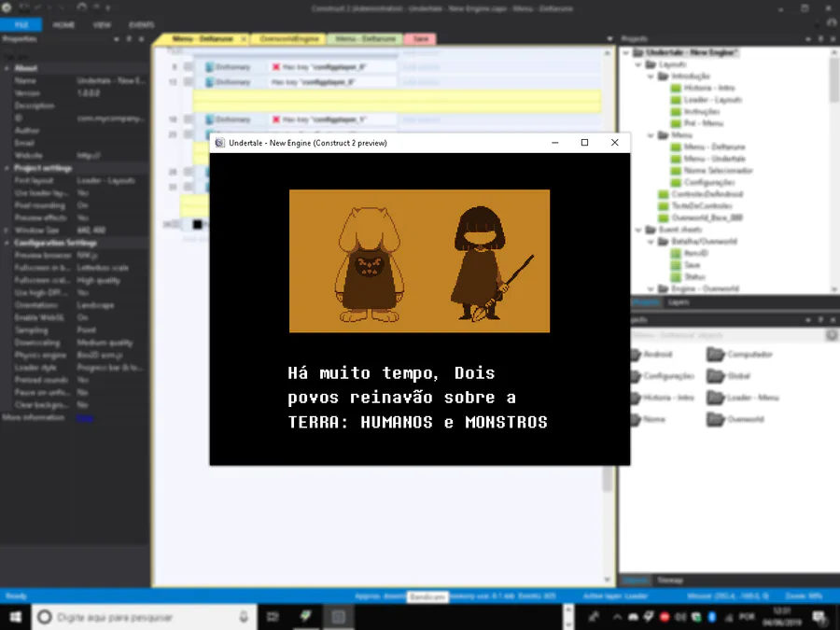The height and width of the screenshot is (630, 840).
Task: Open Android folder in Objects panel
Action: (x=651, y=354)
